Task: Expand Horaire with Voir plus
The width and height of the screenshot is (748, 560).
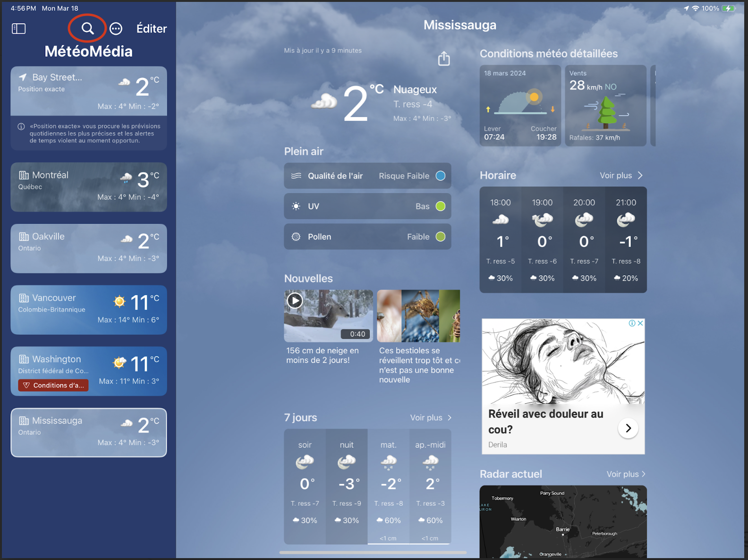Action: pos(621,175)
